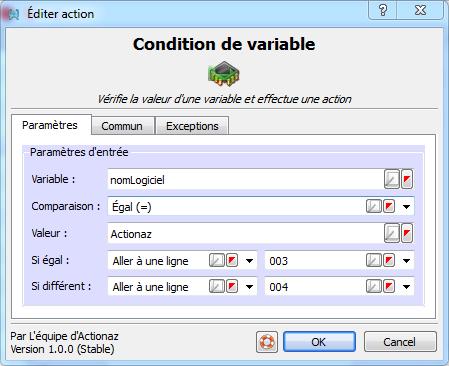Expand 'Si différent' action dropdown
This screenshot has height=366, width=449.
tap(249, 287)
